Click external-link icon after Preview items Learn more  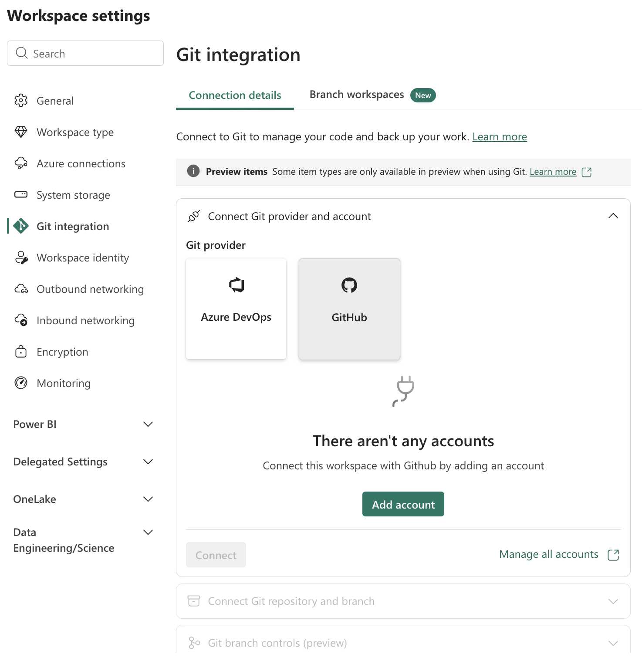(x=587, y=172)
